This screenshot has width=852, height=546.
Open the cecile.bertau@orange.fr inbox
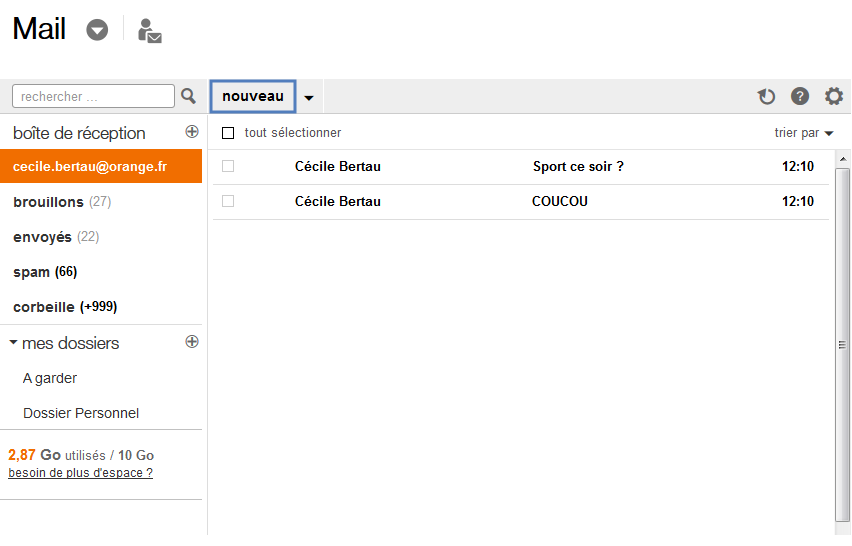(x=101, y=166)
